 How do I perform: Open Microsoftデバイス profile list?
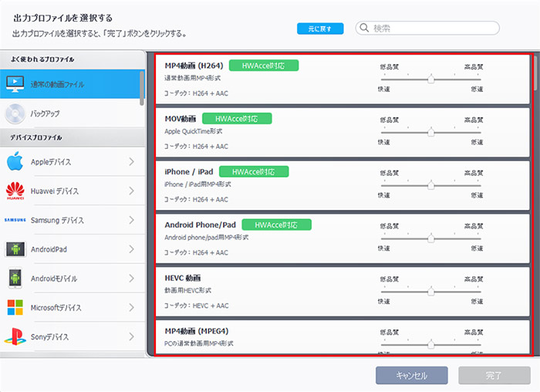coord(73,307)
